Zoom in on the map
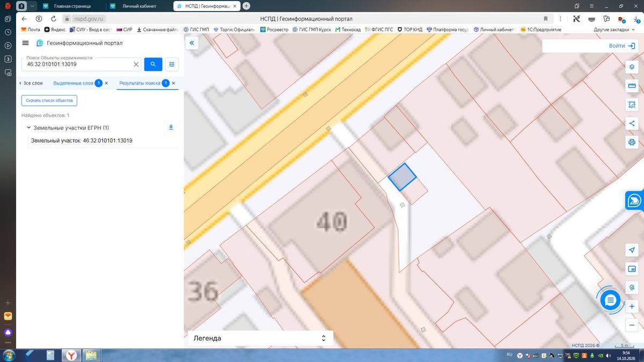The width and height of the screenshot is (644, 362). [632, 306]
